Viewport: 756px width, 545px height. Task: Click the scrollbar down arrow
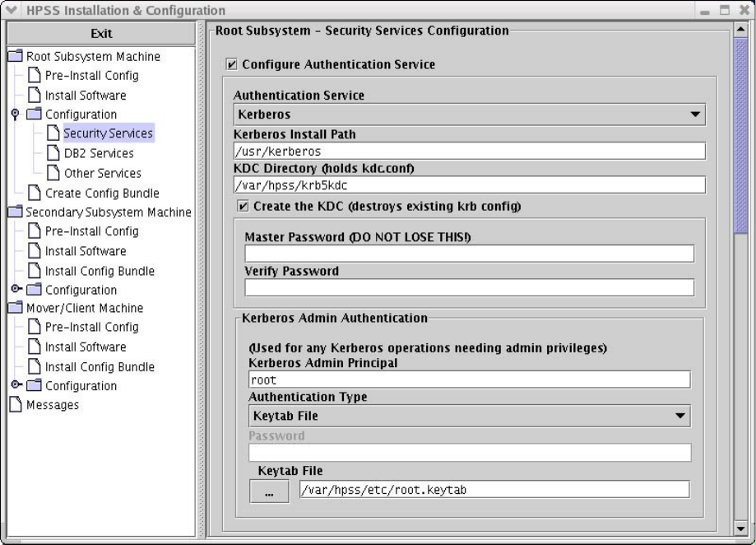740,528
